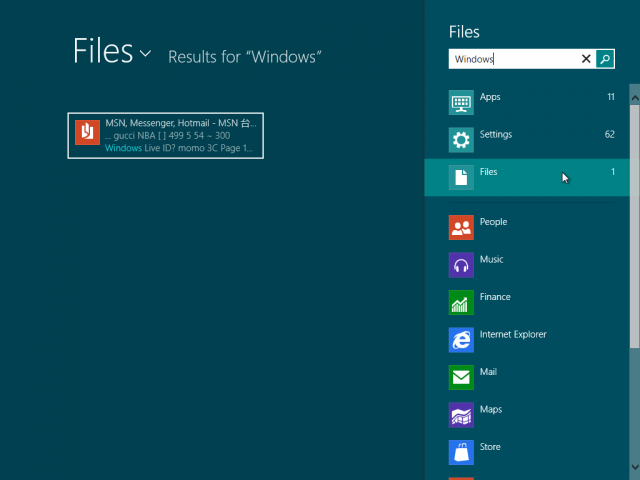
Task: Open the Store shopping bag icon
Action: 461,453
